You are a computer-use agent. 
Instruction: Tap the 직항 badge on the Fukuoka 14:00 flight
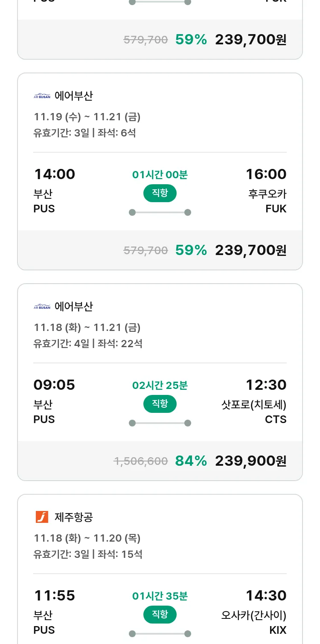160,193
